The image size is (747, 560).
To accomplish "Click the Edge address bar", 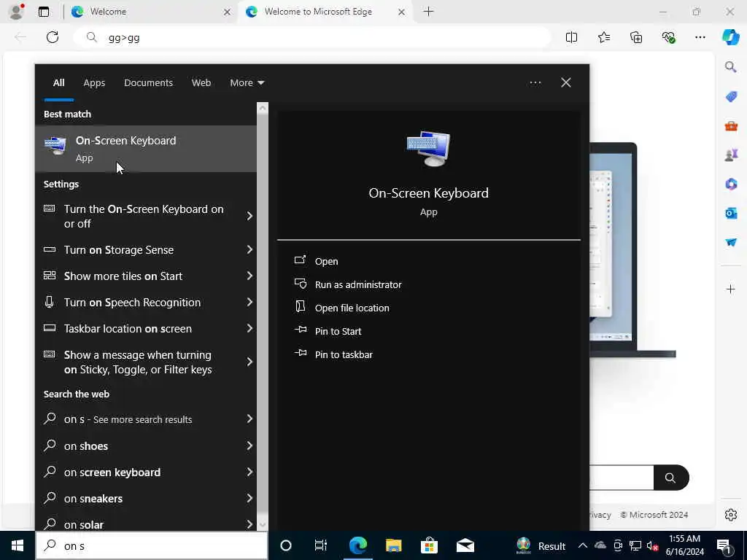I will [312, 37].
